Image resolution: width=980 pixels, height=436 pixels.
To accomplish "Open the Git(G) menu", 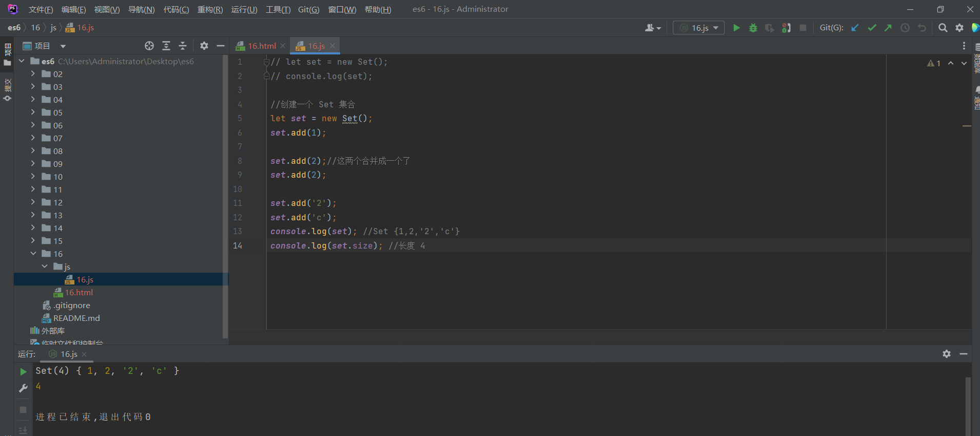I will pyautogui.click(x=308, y=9).
